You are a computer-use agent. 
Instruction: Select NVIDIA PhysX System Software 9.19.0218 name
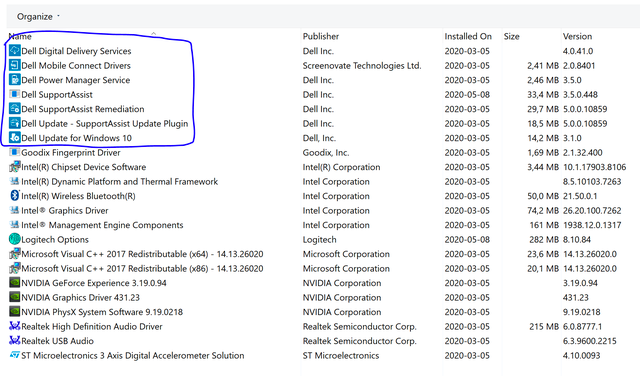click(x=102, y=312)
